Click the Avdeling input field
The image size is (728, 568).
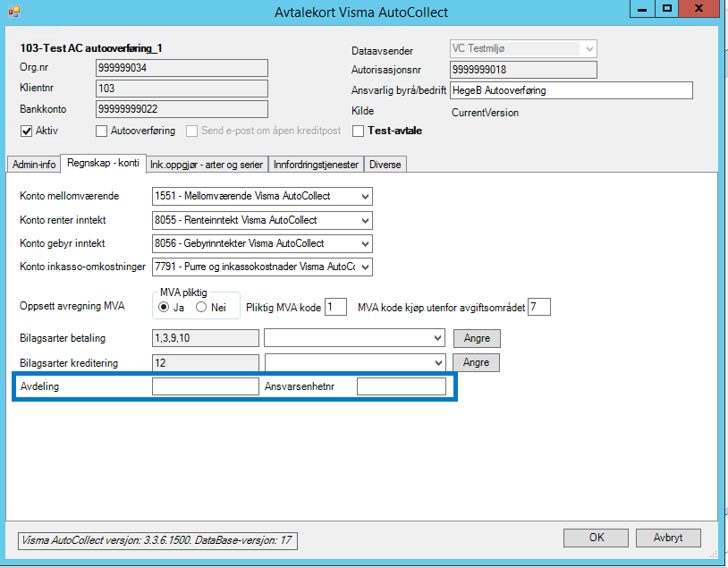[x=206, y=386]
